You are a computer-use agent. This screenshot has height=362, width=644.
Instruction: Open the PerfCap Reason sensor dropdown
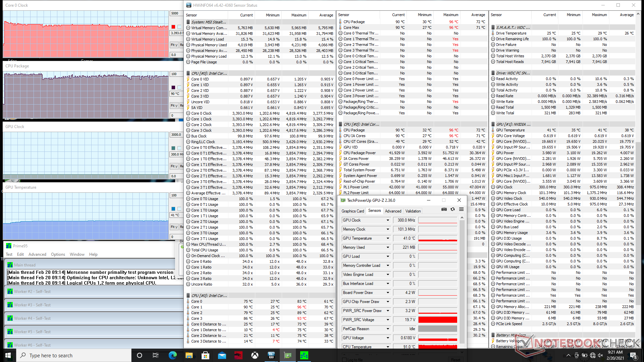click(x=388, y=329)
